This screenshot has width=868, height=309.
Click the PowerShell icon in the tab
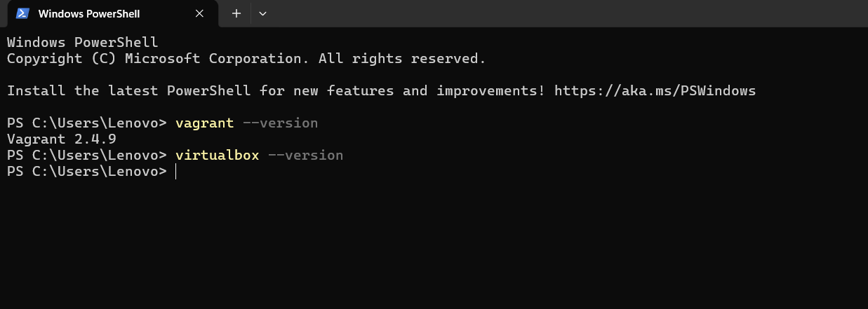[x=22, y=13]
